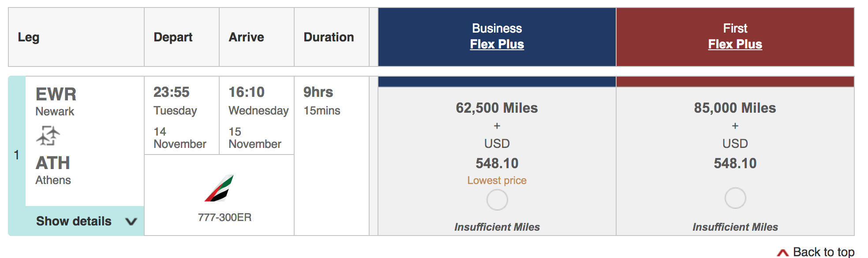Open First Flex Plus fare link
This screenshot has width=868, height=258.
click(x=735, y=44)
